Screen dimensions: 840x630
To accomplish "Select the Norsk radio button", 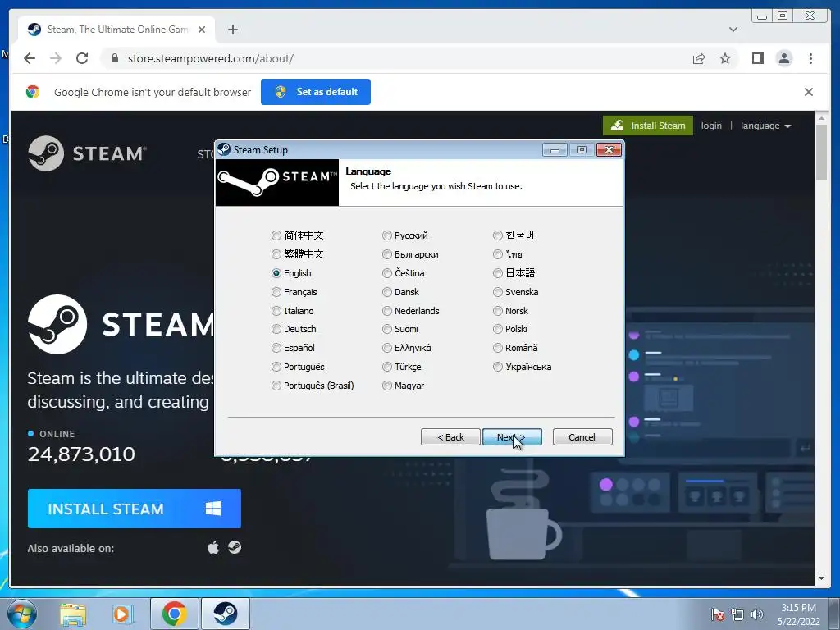I will pos(498,311).
